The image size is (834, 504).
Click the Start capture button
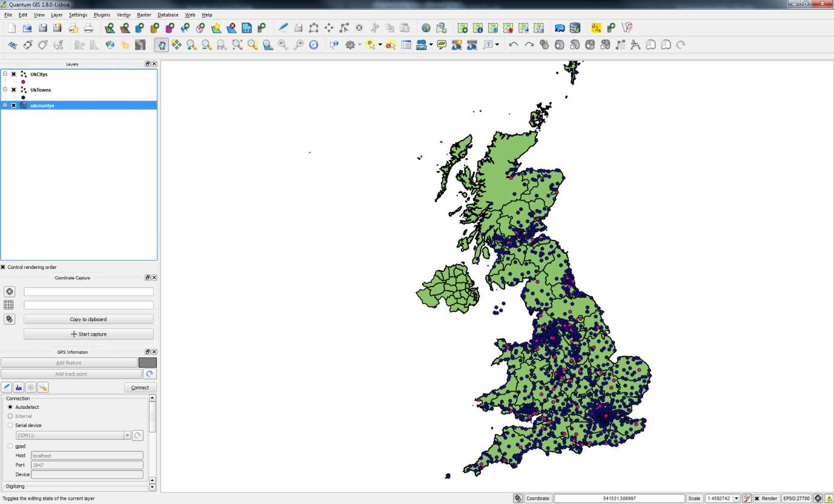coord(88,334)
